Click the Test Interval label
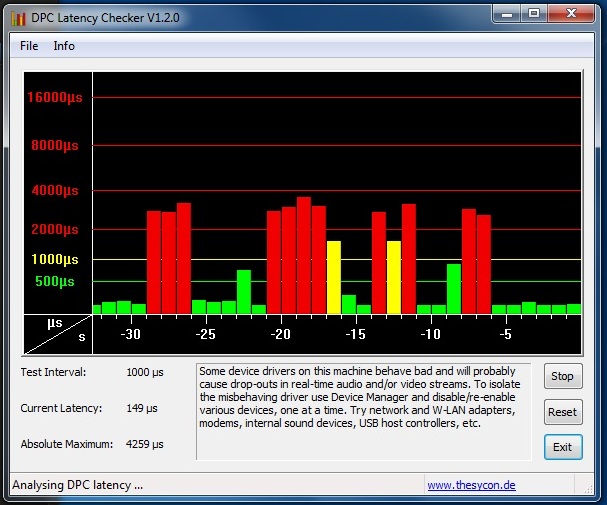Viewport: 607px width, 505px height. point(53,372)
